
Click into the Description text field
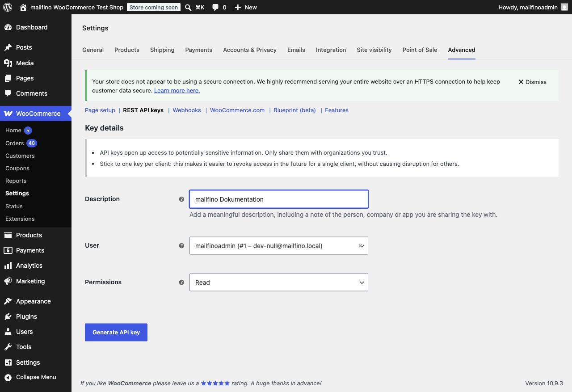[x=279, y=199]
